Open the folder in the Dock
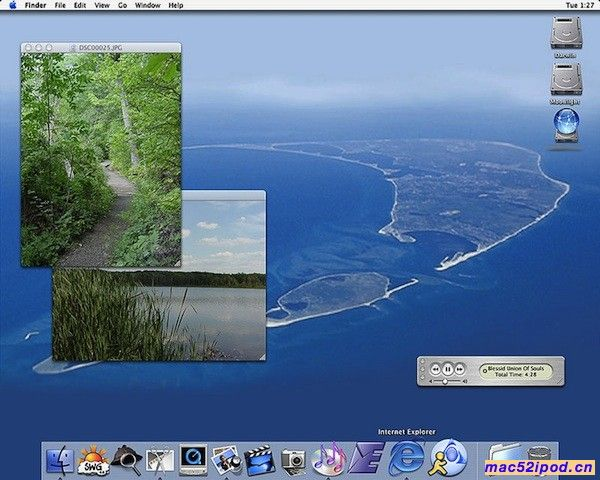 (504, 454)
